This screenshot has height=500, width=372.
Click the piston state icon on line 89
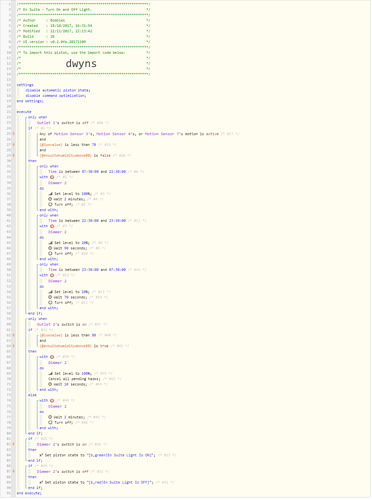click(x=41, y=482)
